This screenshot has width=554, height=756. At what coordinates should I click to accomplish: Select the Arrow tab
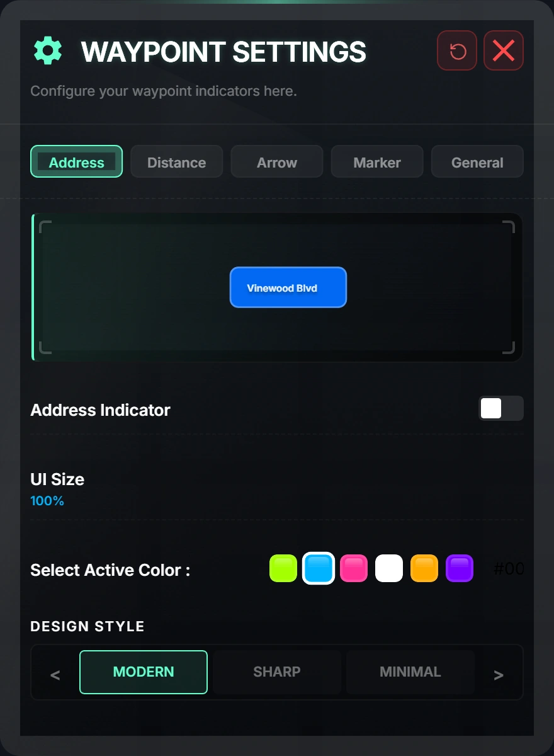tap(277, 162)
